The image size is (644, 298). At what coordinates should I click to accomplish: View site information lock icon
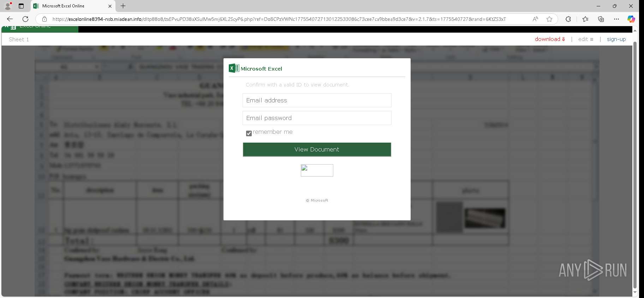(44, 19)
